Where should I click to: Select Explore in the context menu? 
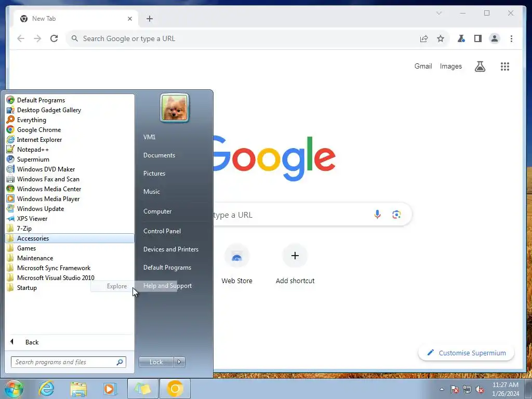click(117, 286)
